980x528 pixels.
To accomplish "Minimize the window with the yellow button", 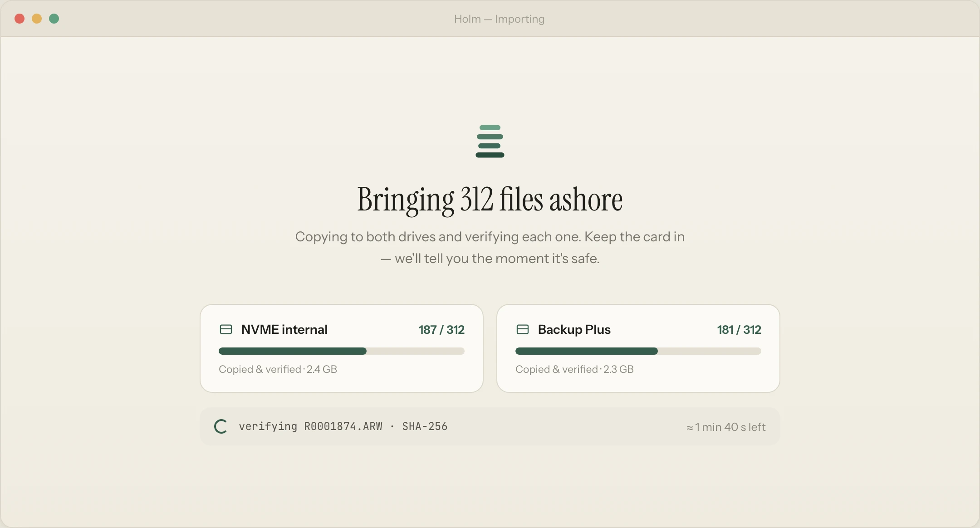I will (37, 19).
